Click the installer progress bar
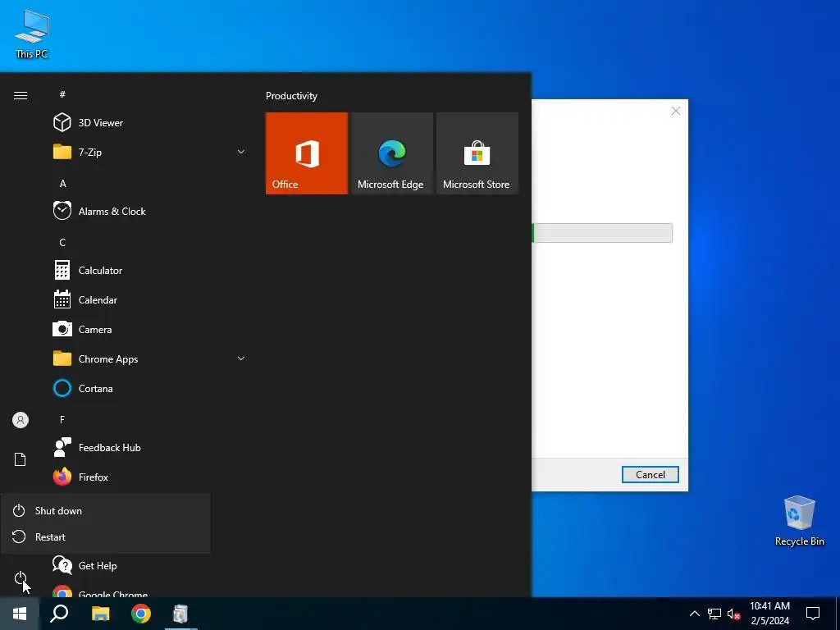This screenshot has height=630, width=840. pos(602,233)
